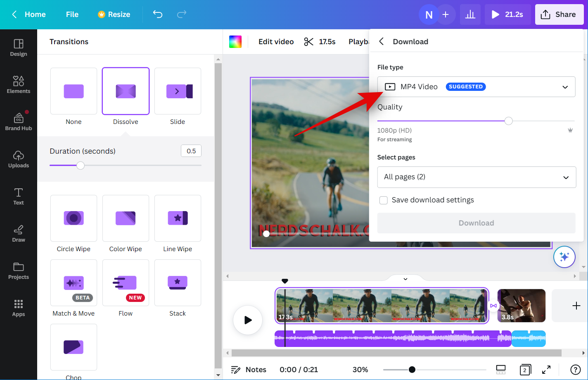588x380 pixels.
Task: Open the Brand Hub sidebar icon
Action: point(18,122)
